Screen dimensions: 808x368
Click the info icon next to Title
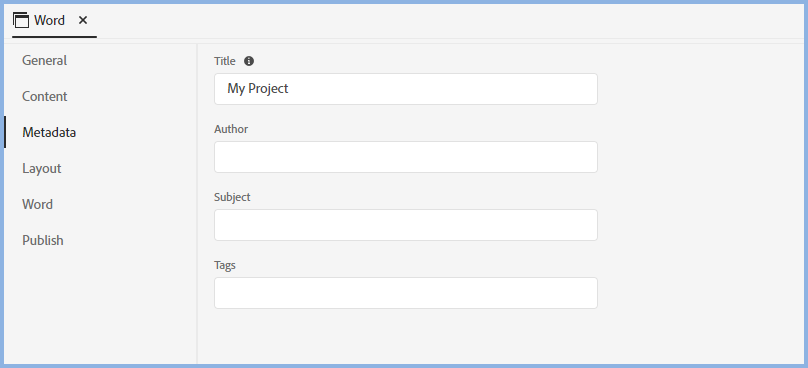pos(249,61)
